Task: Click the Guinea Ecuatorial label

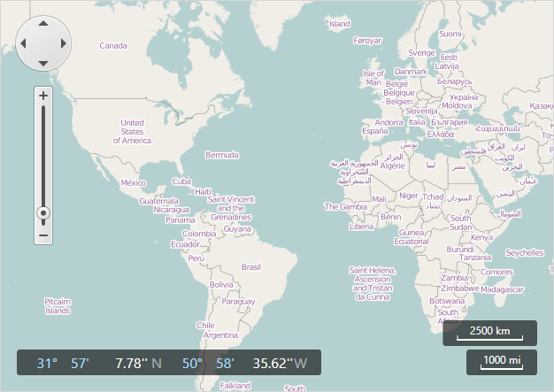Action: 412,237
